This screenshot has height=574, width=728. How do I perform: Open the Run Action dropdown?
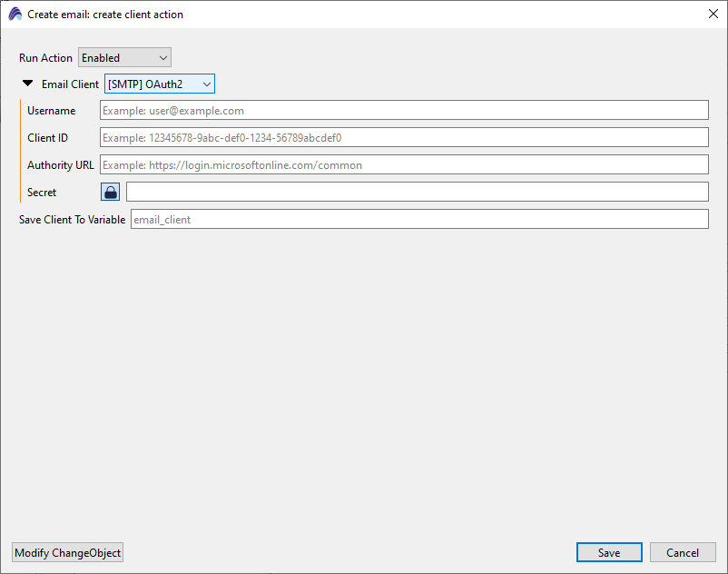tap(124, 58)
